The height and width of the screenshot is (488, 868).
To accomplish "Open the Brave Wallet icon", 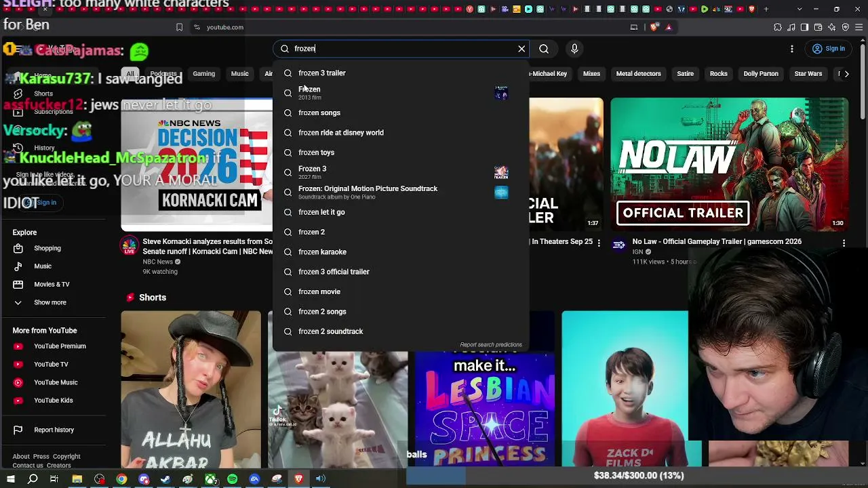I will [x=818, y=27].
